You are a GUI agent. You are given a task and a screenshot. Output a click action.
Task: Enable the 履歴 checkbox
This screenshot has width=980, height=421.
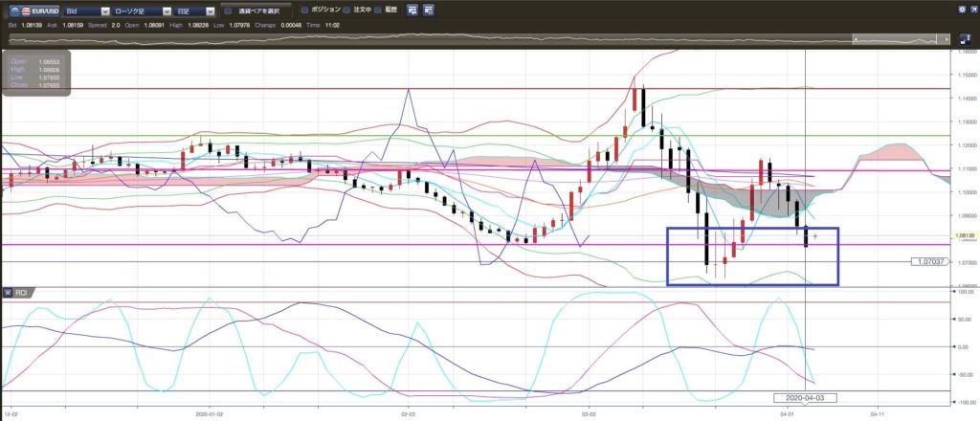379,10
